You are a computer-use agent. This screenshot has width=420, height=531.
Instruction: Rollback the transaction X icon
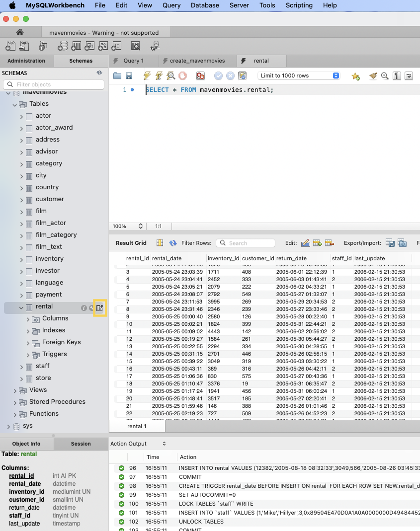230,76
